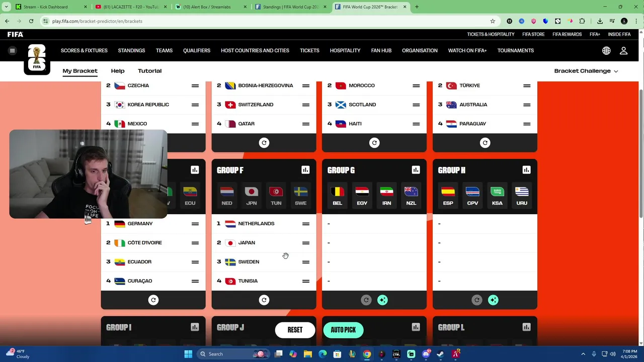Reset Group F picks with refresh icon
Viewport: 644px width, 362px height.
click(264, 300)
